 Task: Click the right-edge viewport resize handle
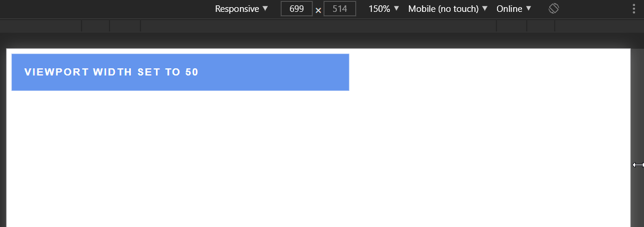(637, 165)
